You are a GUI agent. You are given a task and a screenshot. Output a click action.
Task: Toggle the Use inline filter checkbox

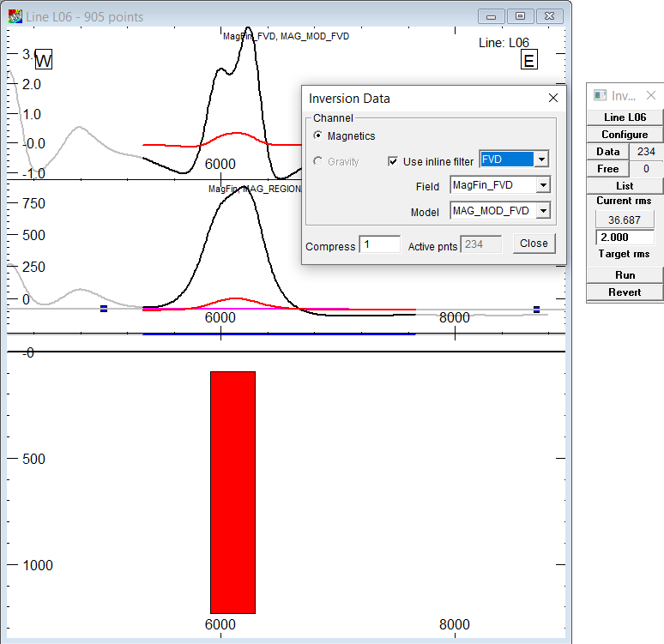pyautogui.click(x=393, y=161)
